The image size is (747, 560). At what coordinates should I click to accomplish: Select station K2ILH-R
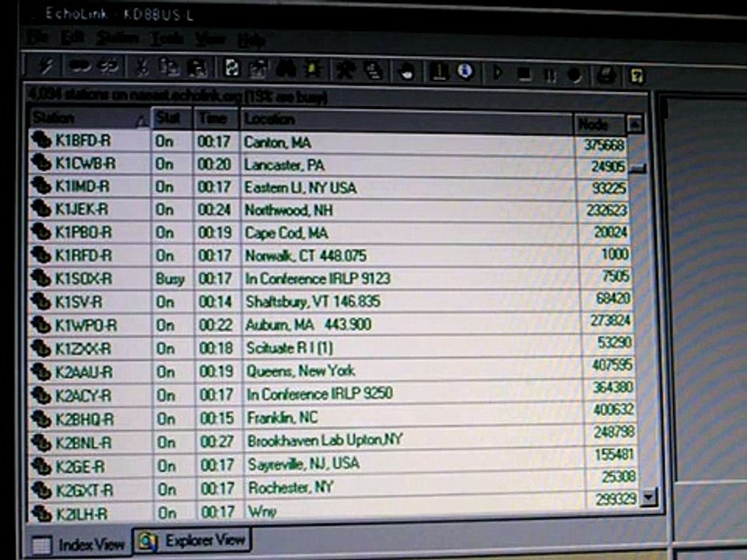[x=82, y=514]
